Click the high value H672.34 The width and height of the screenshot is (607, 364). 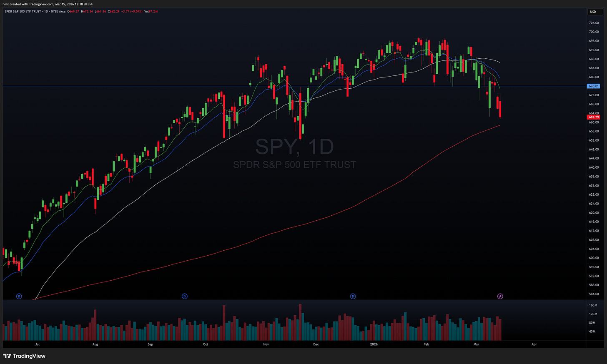click(87, 11)
